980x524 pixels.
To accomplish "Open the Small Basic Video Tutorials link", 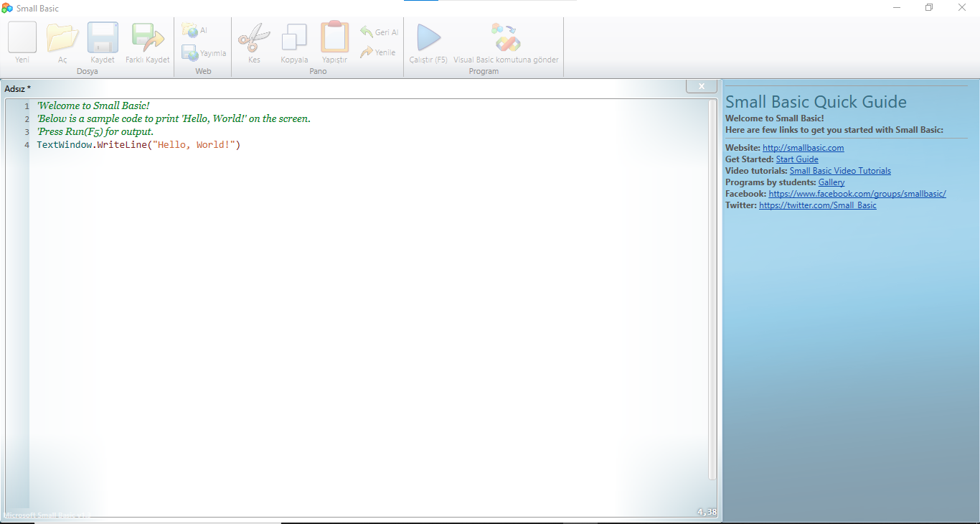I will [x=840, y=171].
